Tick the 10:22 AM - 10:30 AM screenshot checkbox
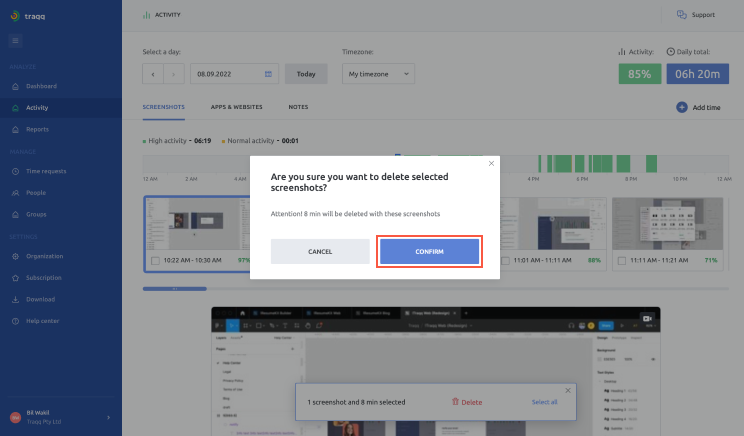This screenshot has width=744, height=436. tap(155, 260)
